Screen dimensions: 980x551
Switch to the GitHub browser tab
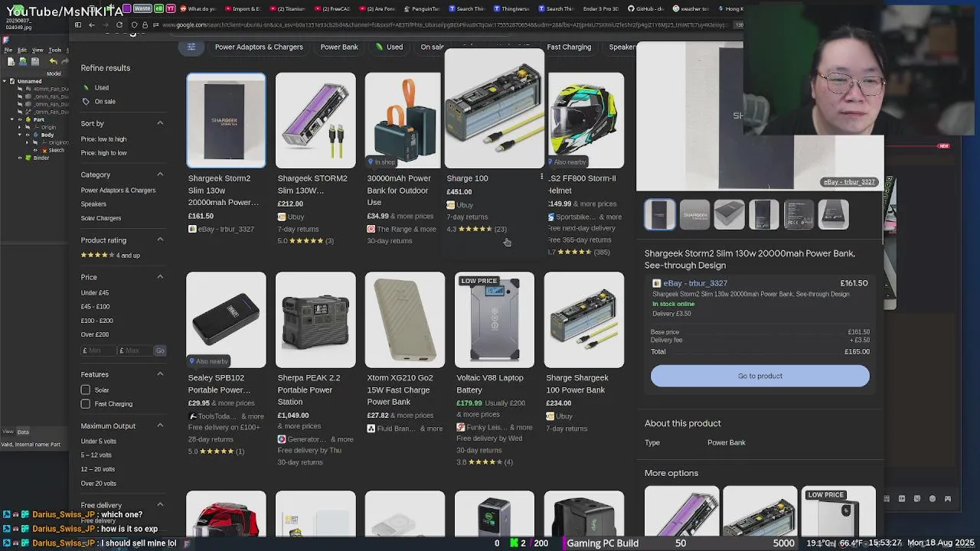pyautogui.click(x=645, y=8)
